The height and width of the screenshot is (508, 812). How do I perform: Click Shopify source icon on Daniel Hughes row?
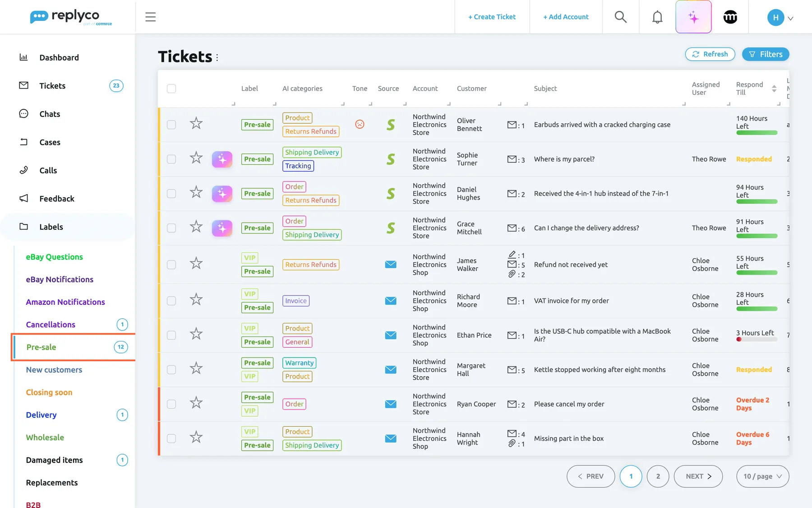[391, 194]
